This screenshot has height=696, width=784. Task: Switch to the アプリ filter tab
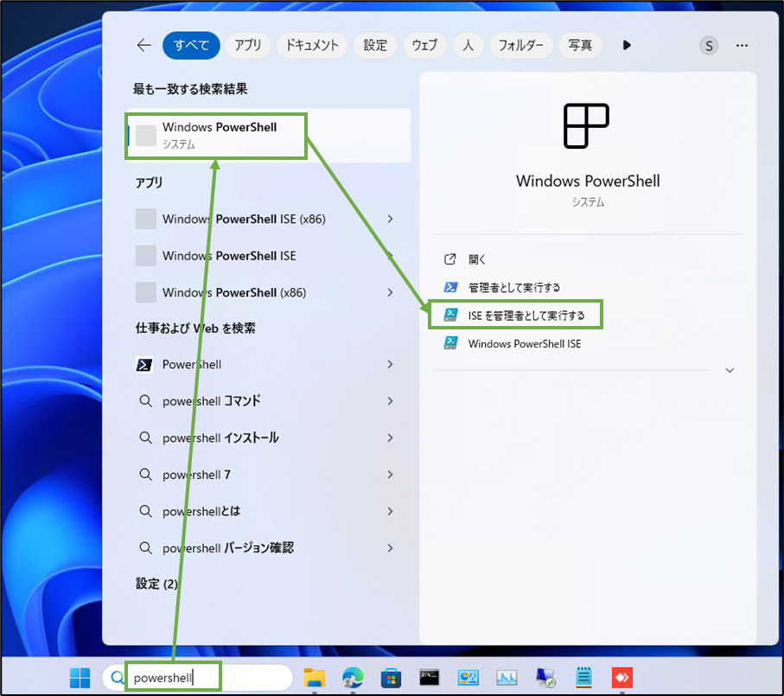click(x=248, y=46)
